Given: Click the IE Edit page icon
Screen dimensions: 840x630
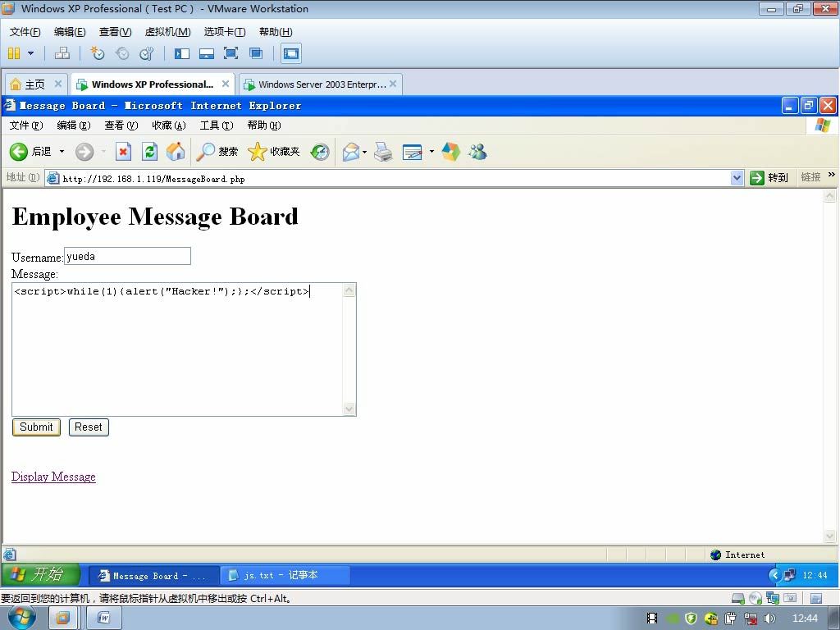Looking at the screenshot, I should coord(413,152).
